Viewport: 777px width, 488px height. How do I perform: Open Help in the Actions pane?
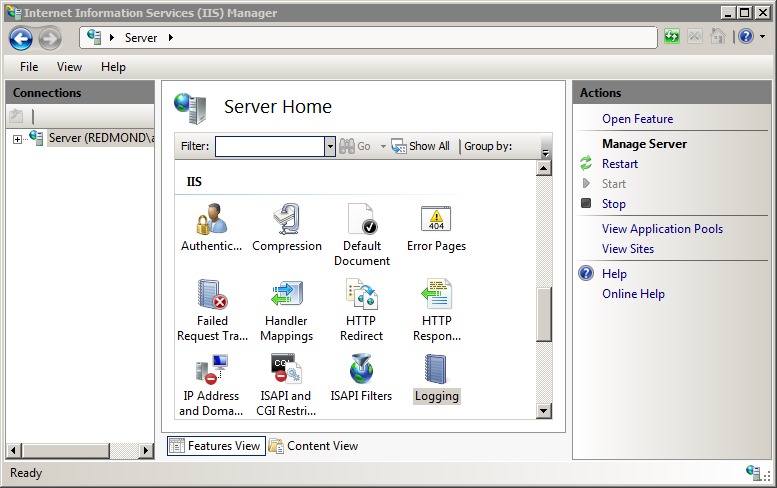click(614, 274)
